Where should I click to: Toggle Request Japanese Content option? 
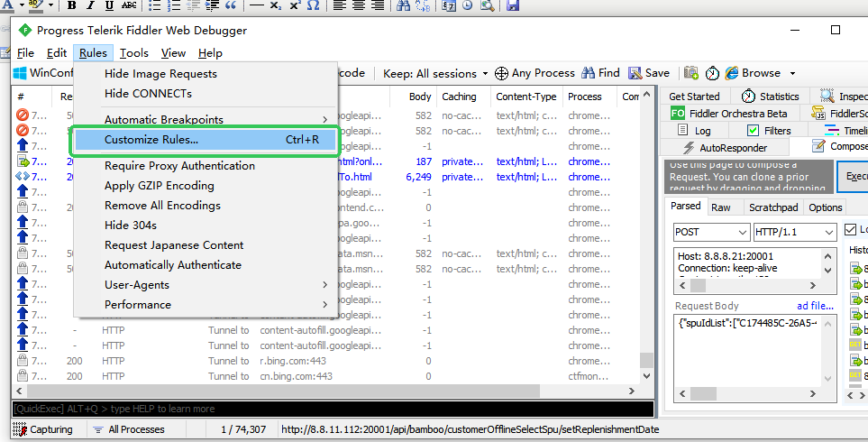point(206,245)
